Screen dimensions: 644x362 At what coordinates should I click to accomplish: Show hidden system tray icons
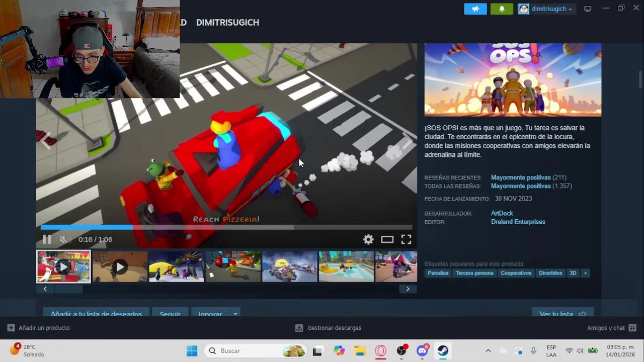point(488,351)
